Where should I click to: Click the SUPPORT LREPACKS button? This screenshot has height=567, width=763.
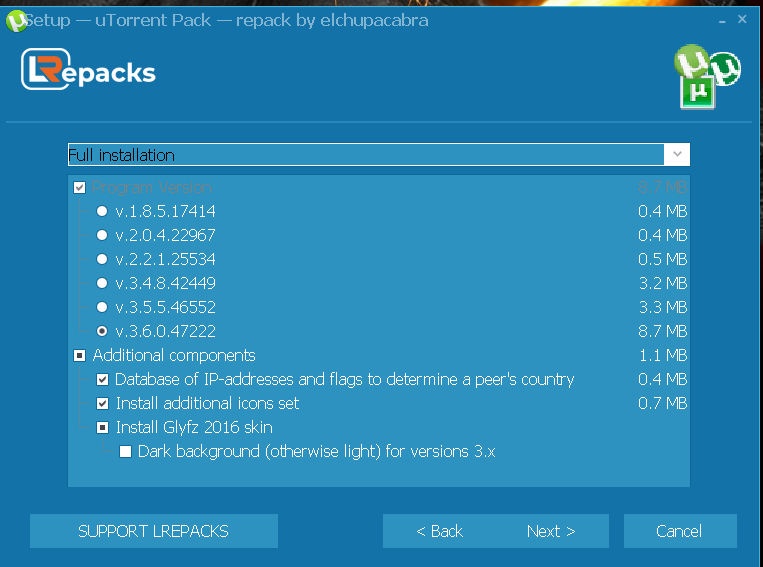[154, 531]
